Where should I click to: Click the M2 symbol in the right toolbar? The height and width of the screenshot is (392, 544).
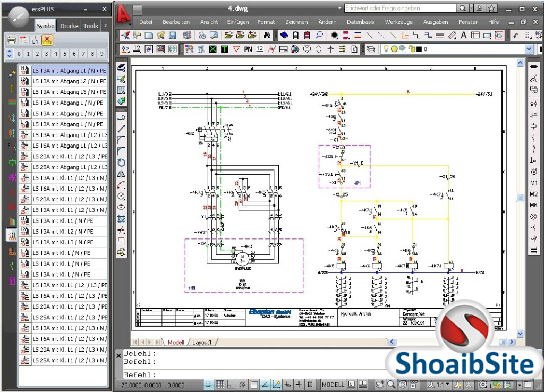tap(533, 194)
